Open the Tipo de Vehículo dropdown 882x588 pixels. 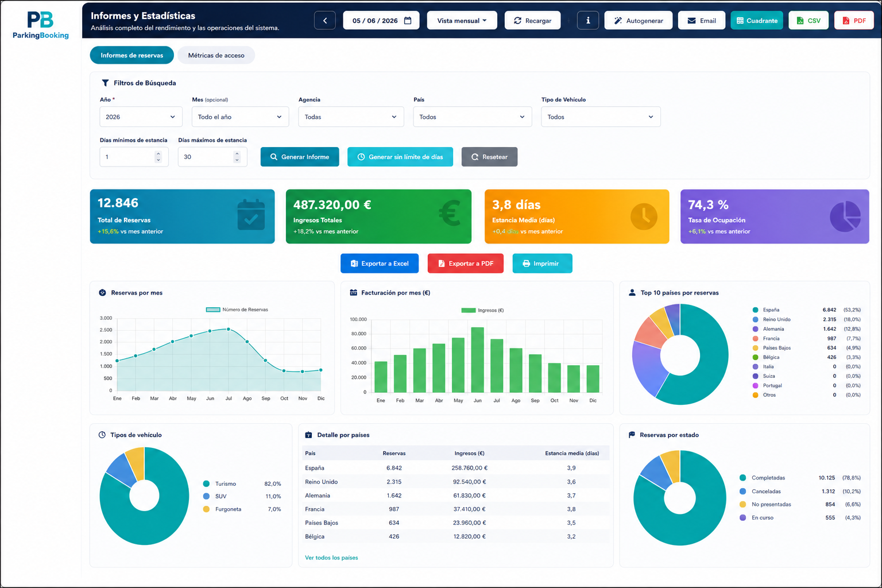click(601, 117)
